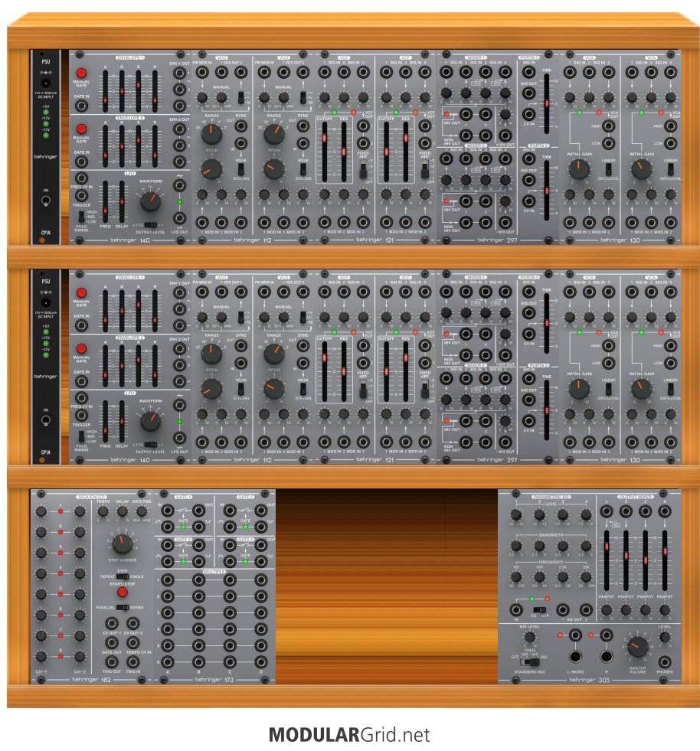Flip the STANDARD OSC frequency switch
This screenshot has height=751, width=700.
(529, 662)
